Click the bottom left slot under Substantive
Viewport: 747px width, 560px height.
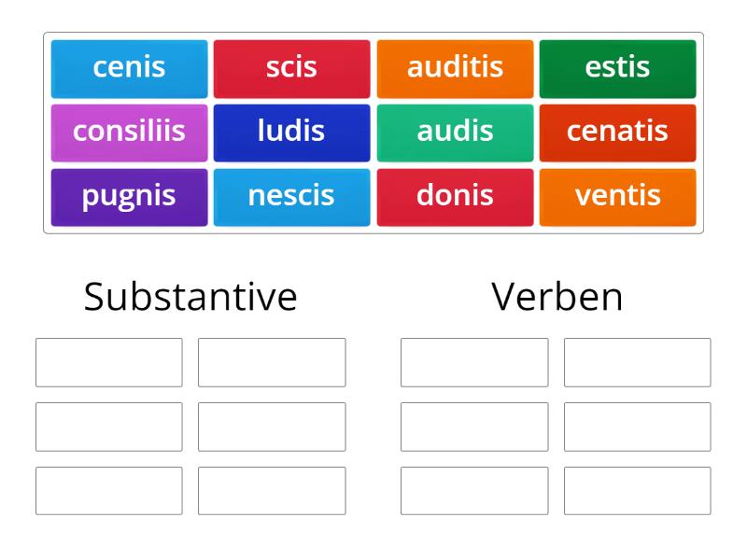[x=108, y=490]
